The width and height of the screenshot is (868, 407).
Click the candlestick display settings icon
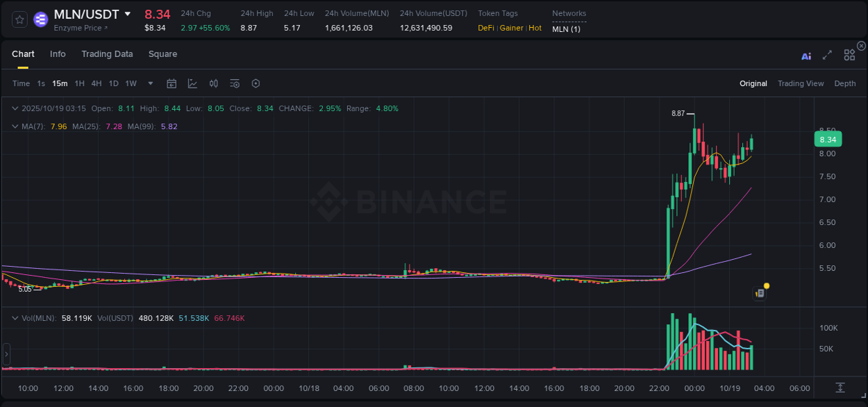tap(213, 83)
